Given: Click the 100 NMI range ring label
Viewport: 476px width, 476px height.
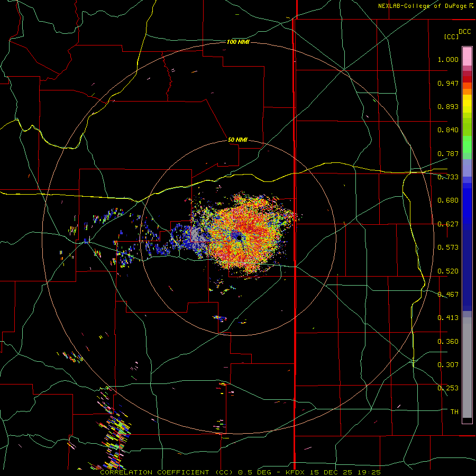Looking at the screenshot, I should 238,42.
